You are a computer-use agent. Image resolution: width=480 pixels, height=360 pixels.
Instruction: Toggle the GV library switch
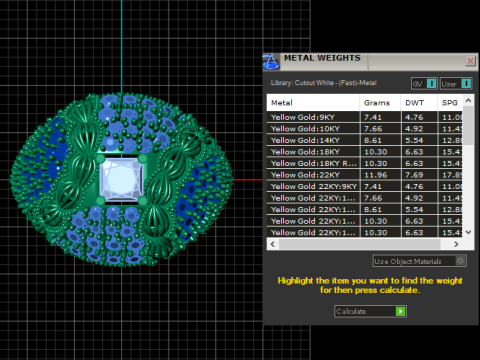coord(424,84)
